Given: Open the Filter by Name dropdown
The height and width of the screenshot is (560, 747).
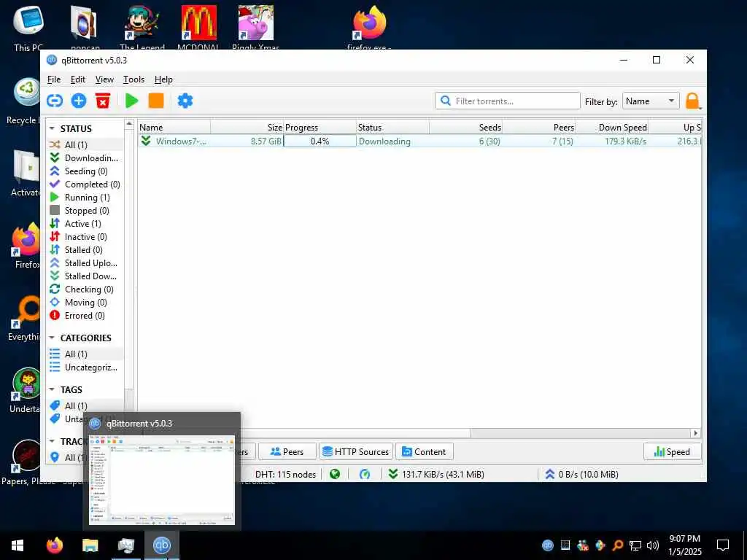Looking at the screenshot, I should [x=650, y=101].
